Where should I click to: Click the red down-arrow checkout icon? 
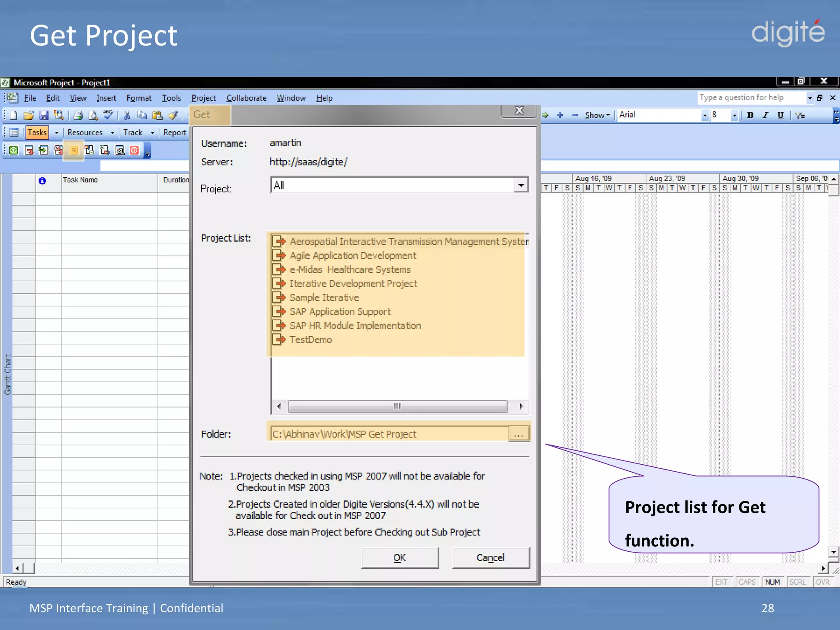tap(29, 151)
